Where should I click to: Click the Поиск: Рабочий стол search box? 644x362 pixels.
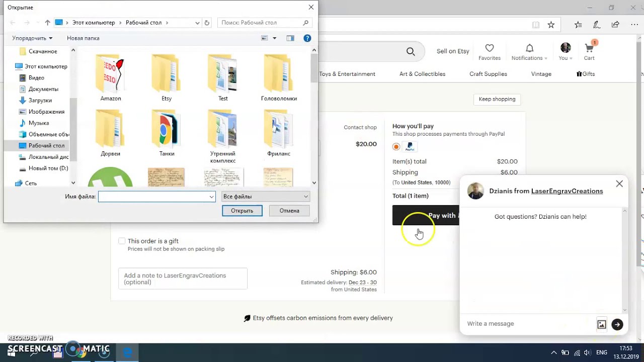point(265,23)
